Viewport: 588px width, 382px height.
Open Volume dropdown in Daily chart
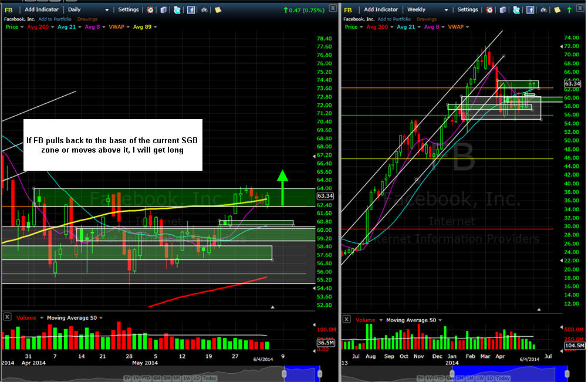click(42, 318)
